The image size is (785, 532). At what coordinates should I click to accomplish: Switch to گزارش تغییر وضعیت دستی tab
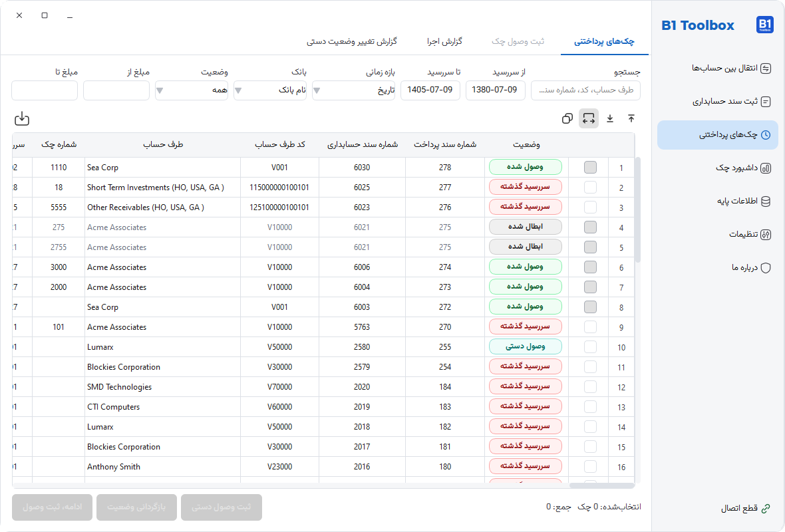click(x=352, y=41)
